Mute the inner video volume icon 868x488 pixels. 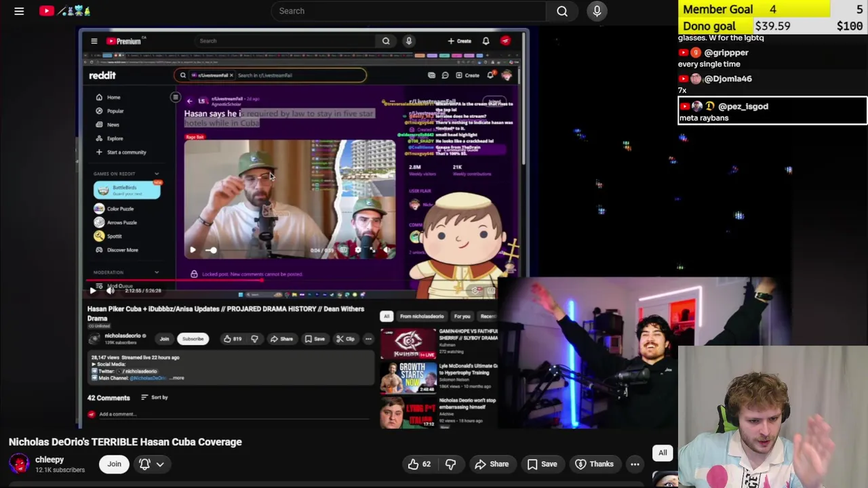pyautogui.click(x=111, y=291)
